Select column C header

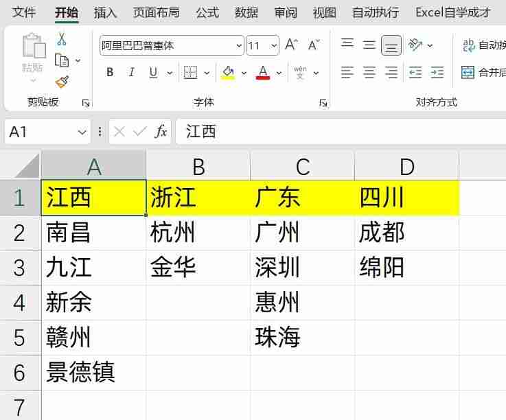pos(302,166)
